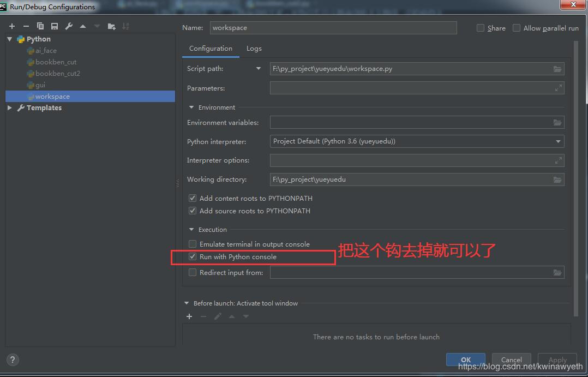Switch to the Logs tab

click(254, 49)
